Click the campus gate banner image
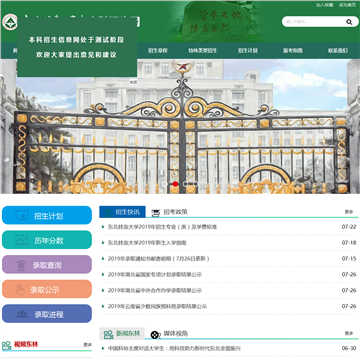The image size is (360, 360). click(180, 127)
